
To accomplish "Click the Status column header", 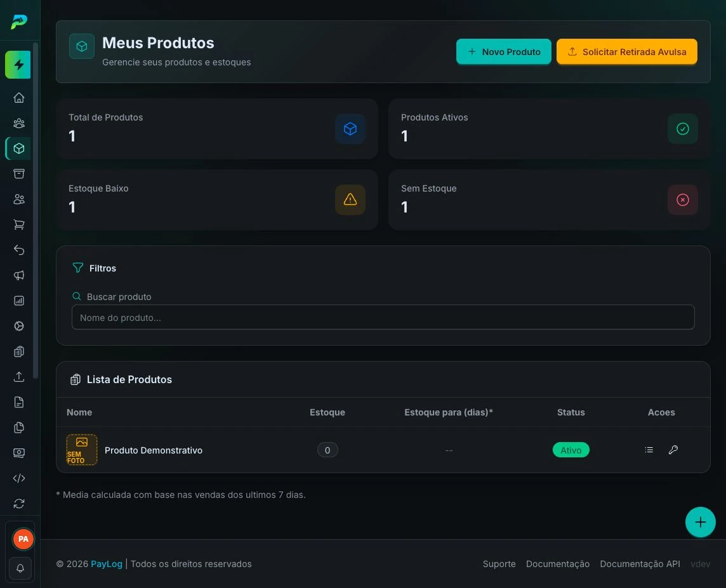I will coord(571,412).
